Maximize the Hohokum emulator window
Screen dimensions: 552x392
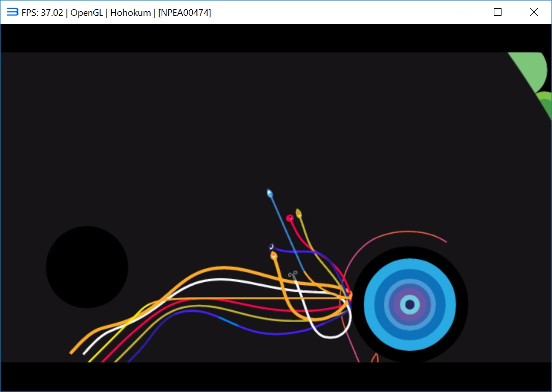coord(498,12)
